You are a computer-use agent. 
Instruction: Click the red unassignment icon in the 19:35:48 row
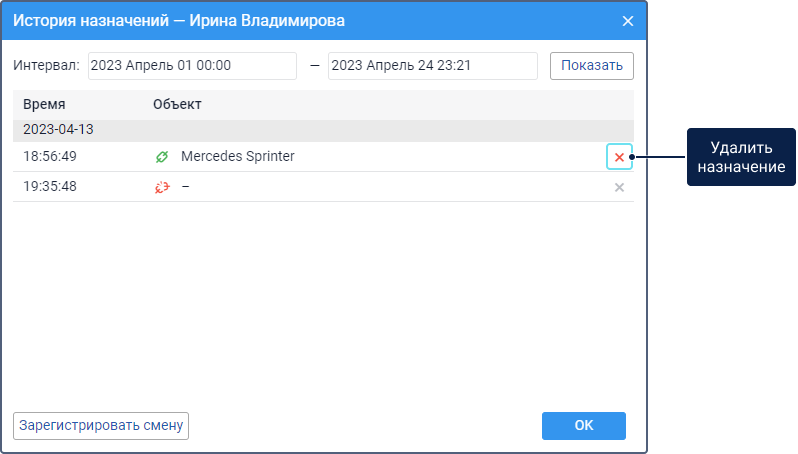(x=162, y=187)
